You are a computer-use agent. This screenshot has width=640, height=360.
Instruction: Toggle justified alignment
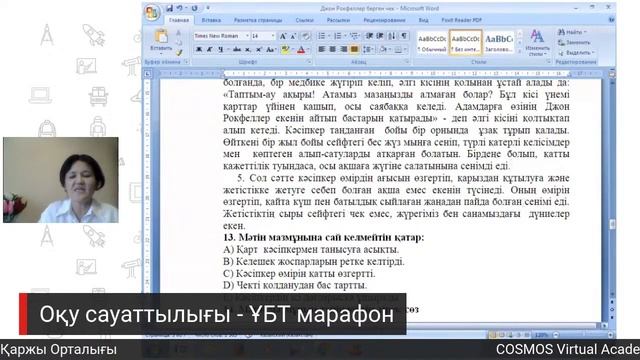354,49
